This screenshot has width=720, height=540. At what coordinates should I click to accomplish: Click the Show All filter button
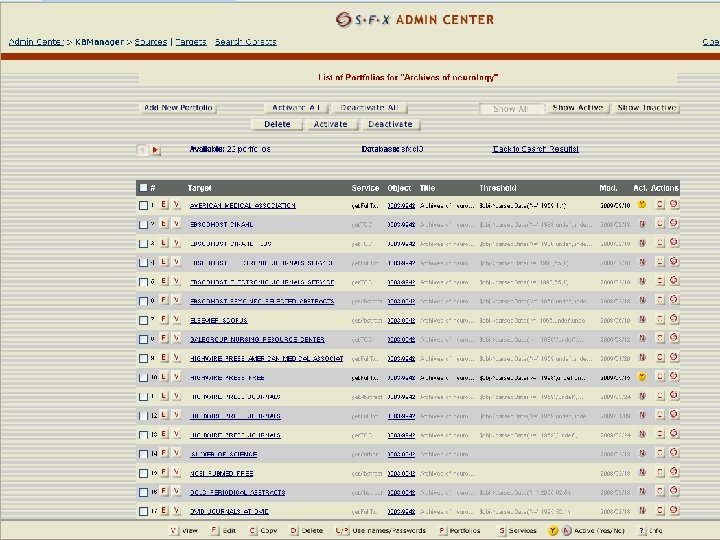(511, 109)
